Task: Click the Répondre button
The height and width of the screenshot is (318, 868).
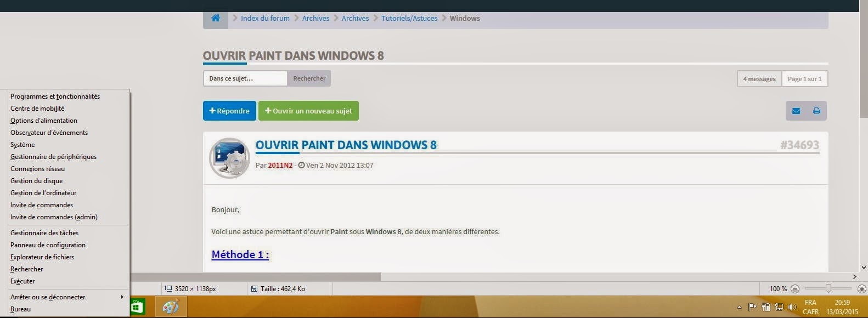Action: coord(229,111)
